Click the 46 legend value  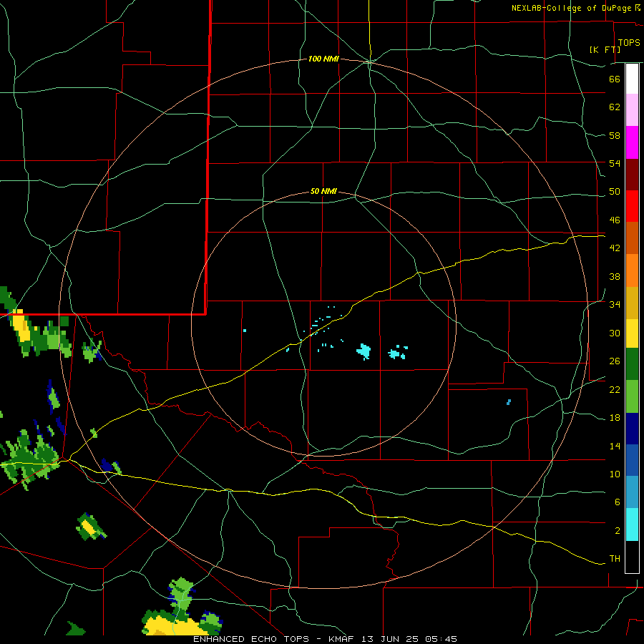pos(615,220)
